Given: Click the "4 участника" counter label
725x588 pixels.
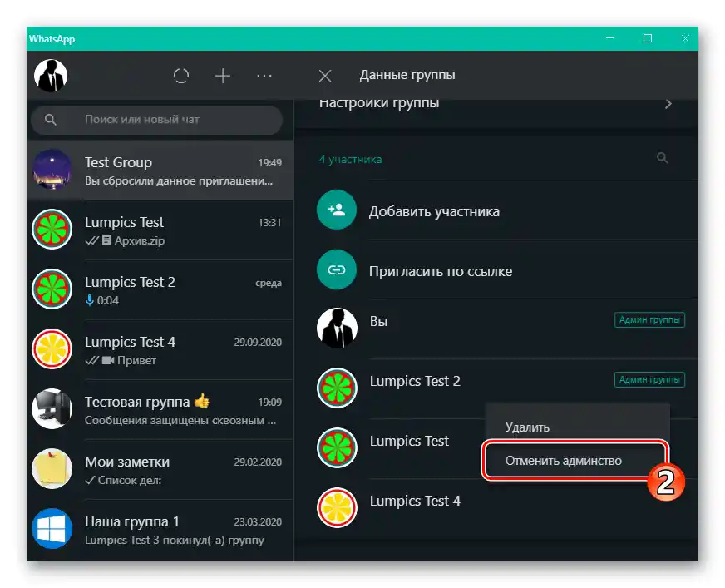Looking at the screenshot, I should pyautogui.click(x=350, y=159).
